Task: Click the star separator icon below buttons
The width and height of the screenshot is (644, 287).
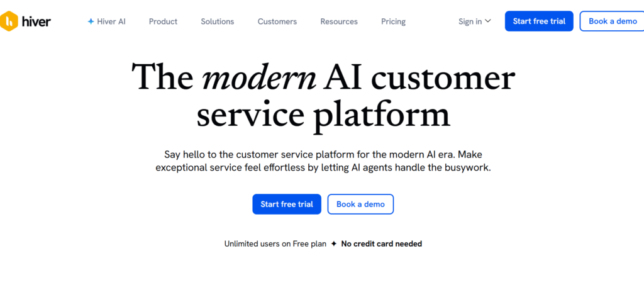Action: click(334, 244)
